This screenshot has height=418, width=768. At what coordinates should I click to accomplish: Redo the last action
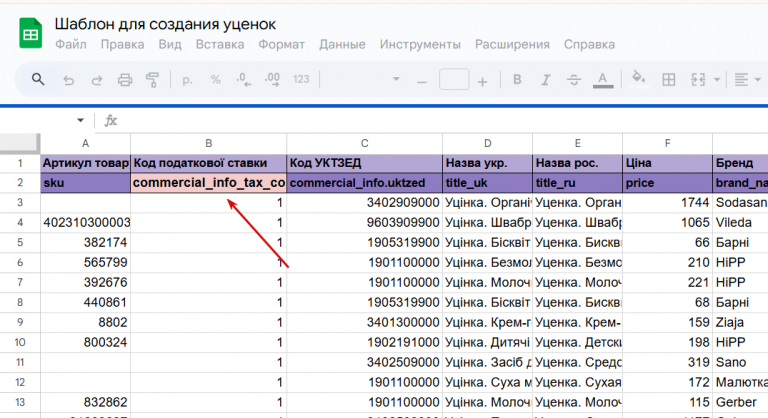[x=96, y=79]
